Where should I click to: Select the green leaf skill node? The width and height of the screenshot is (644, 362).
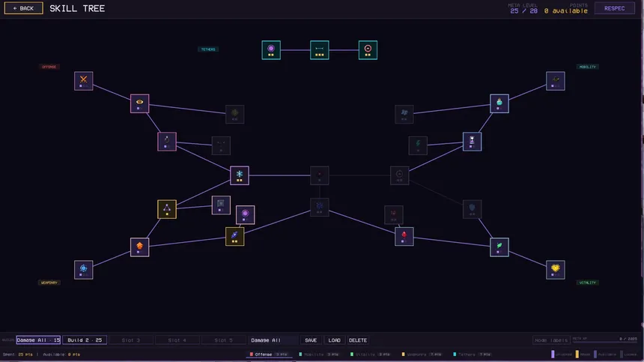[x=499, y=247]
